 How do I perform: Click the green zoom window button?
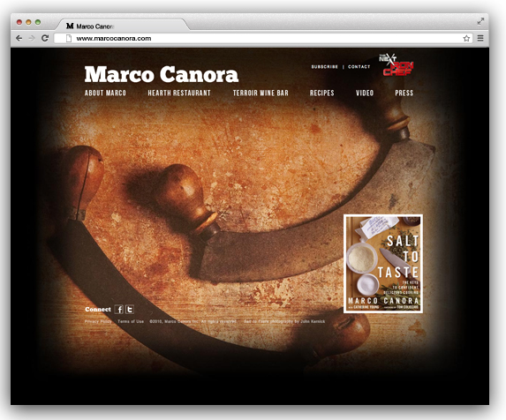(x=38, y=22)
